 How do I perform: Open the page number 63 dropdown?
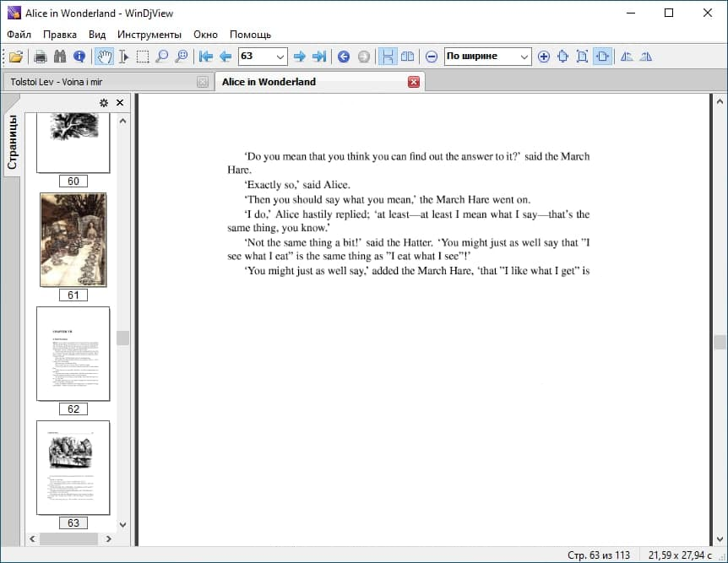pyautogui.click(x=280, y=57)
